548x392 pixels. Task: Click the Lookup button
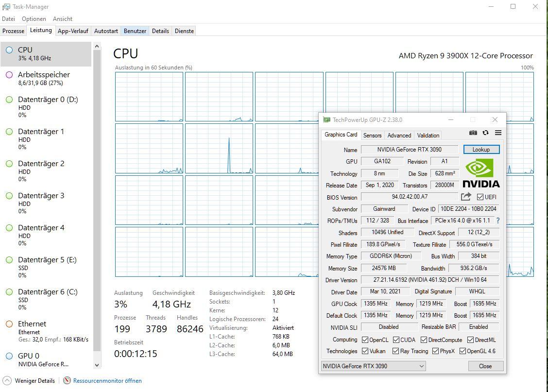[481, 150]
